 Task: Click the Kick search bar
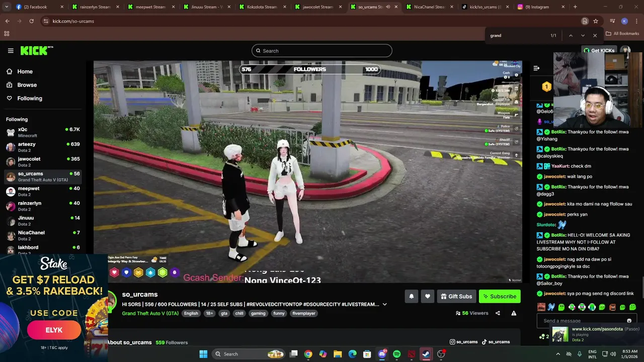pyautogui.click(x=321, y=51)
